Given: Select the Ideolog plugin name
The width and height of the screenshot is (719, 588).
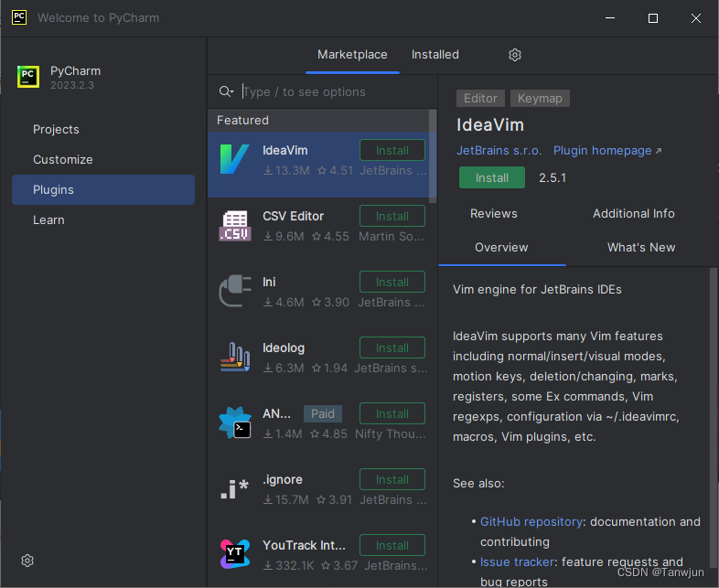Looking at the screenshot, I should point(284,347).
